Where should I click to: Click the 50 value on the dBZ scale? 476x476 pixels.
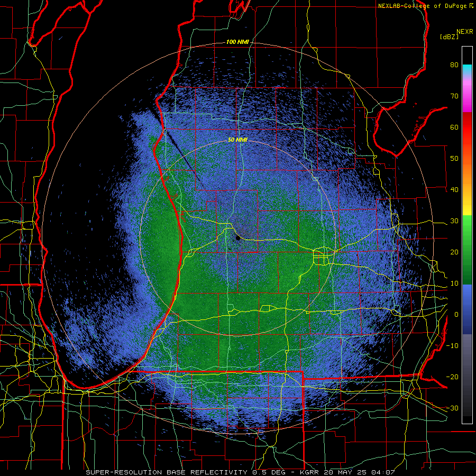pyautogui.click(x=454, y=159)
